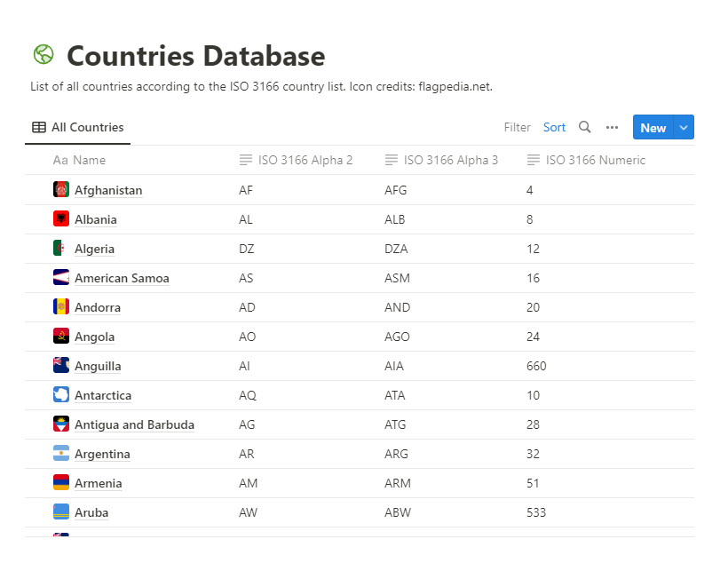Image resolution: width=728 pixels, height=563 pixels.
Task: Click the Argentina flag icon
Action: pyautogui.click(x=61, y=454)
